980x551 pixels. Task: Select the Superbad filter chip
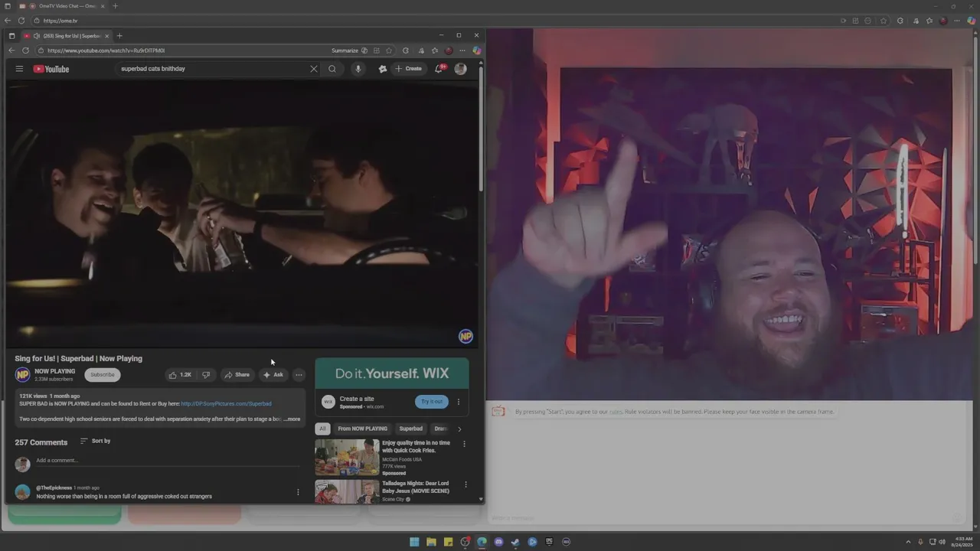[410, 429]
